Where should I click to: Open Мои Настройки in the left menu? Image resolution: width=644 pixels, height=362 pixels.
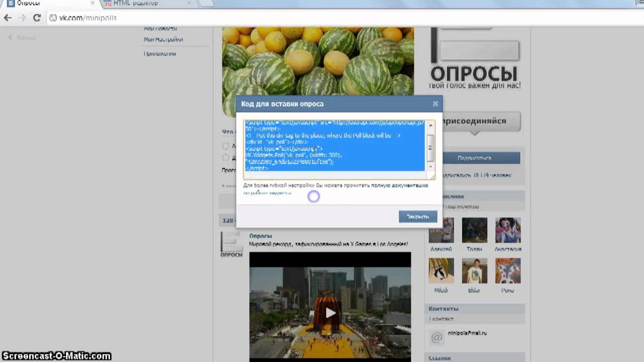(x=163, y=39)
